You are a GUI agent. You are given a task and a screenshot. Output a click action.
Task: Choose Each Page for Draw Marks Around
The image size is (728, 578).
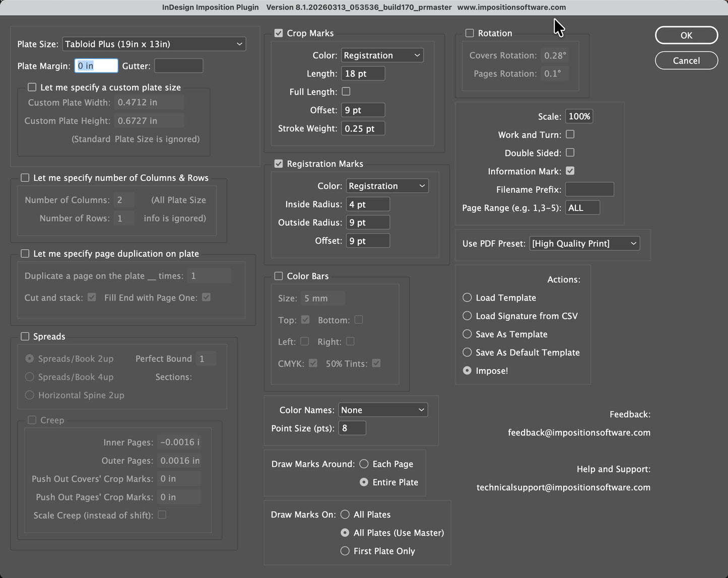pyautogui.click(x=364, y=464)
